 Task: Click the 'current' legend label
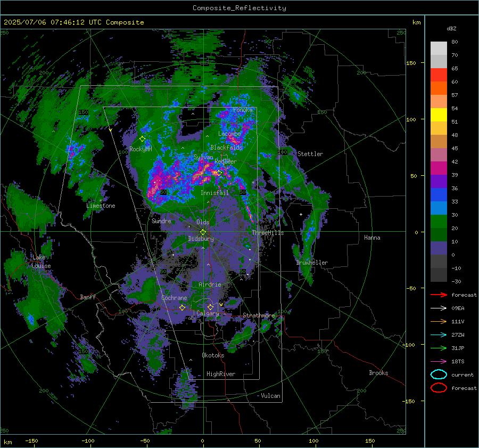[463, 375]
